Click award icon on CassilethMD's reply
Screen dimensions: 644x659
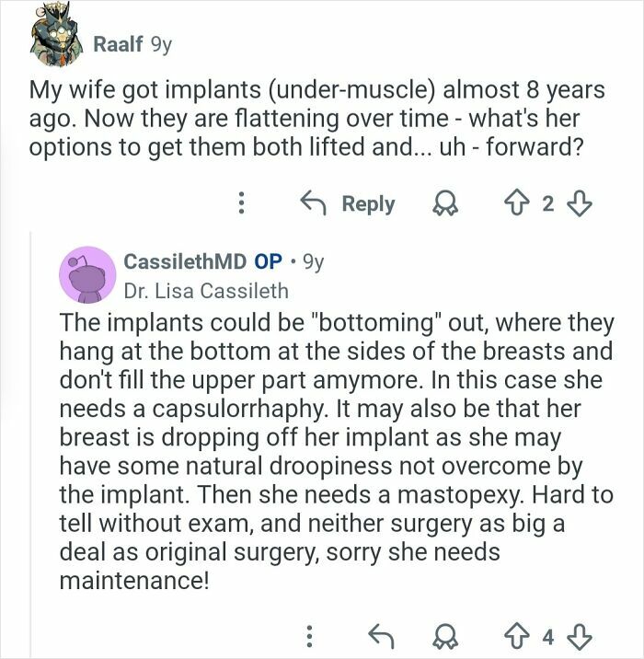click(443, 634)
